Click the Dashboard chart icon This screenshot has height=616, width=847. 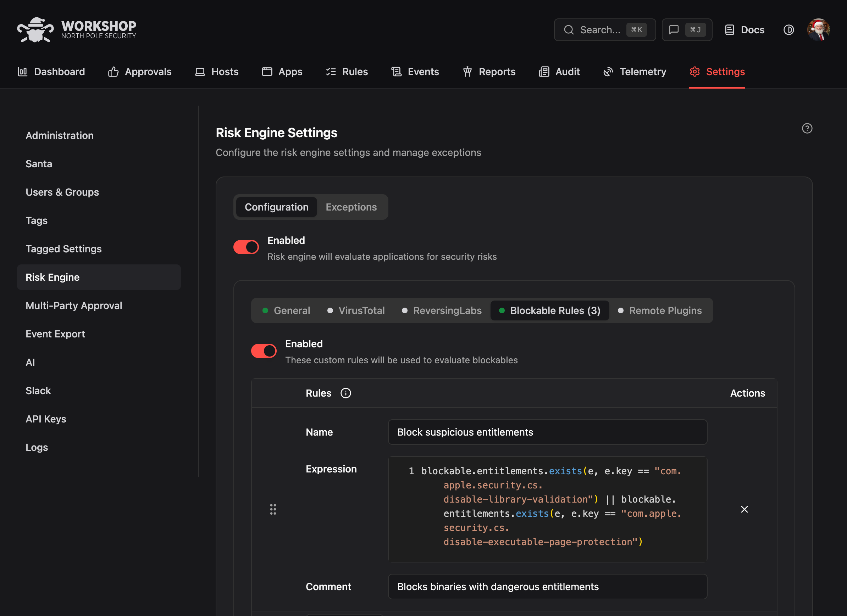pos(22,72)
